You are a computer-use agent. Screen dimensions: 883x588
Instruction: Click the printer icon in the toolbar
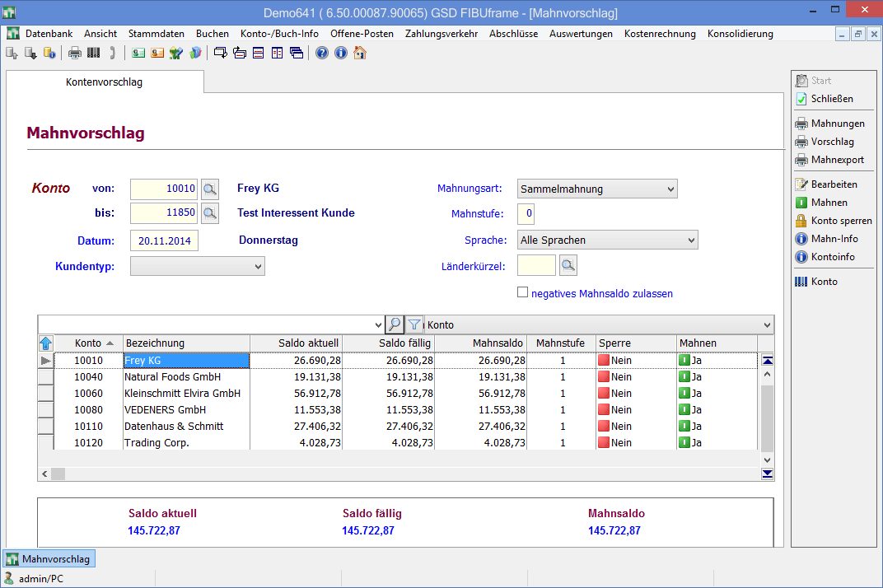coord(75,53)
